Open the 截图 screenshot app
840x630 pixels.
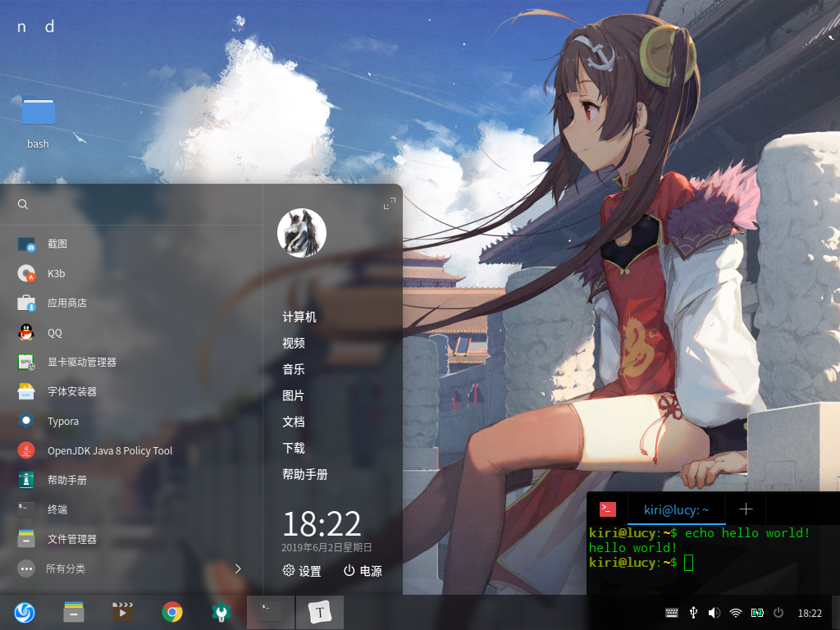[57, 244]
